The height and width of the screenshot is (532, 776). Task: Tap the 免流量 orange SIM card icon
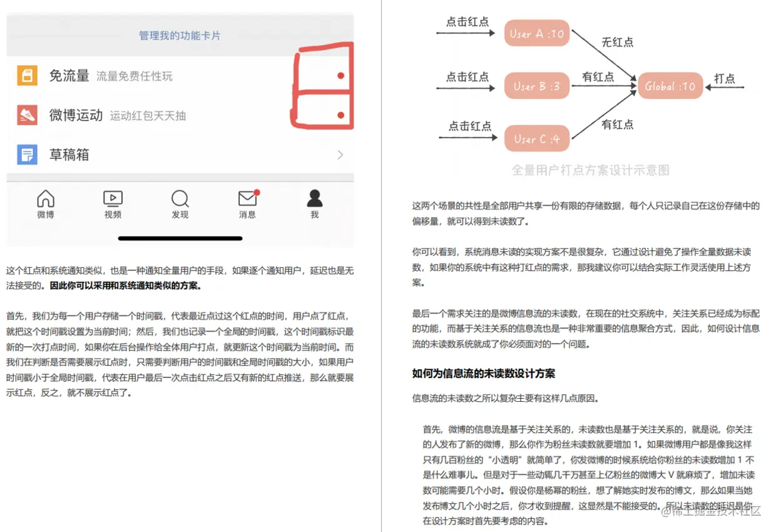[27, 76]
